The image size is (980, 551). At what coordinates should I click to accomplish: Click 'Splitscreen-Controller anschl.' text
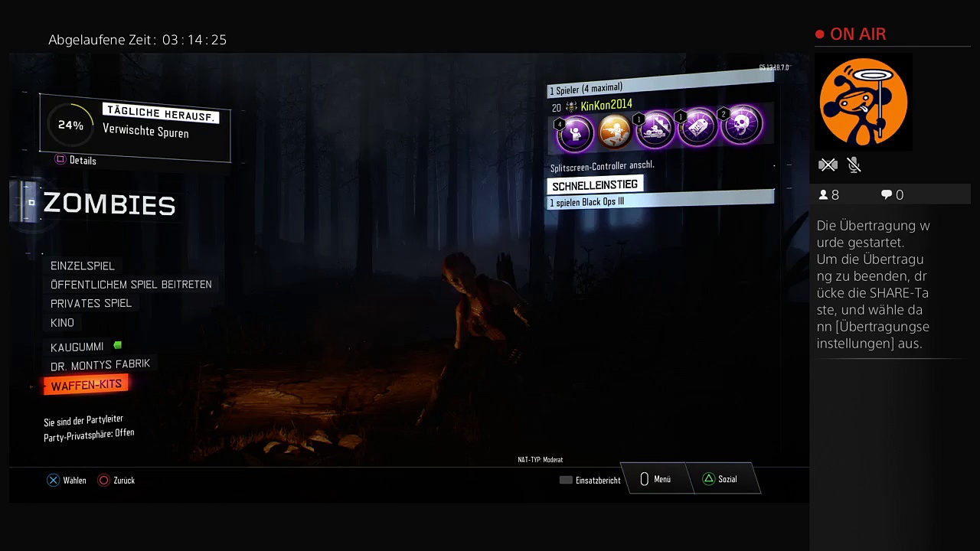point(602,166)
